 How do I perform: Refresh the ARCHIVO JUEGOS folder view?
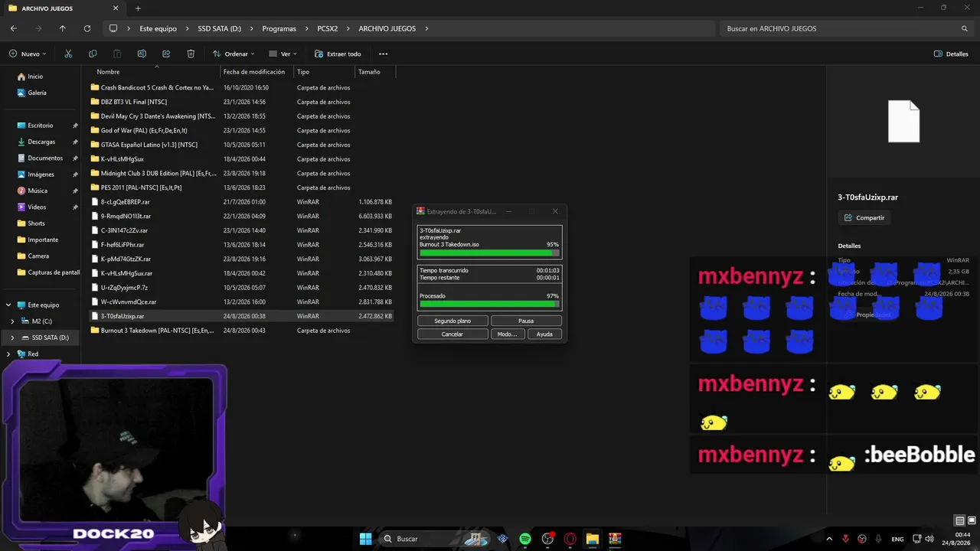pos(87,28)
